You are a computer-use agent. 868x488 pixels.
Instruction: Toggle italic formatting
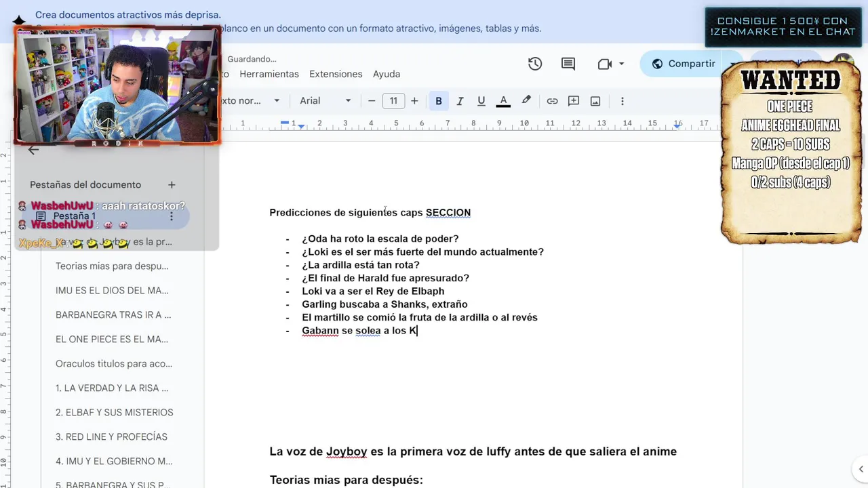click(460, 101)
